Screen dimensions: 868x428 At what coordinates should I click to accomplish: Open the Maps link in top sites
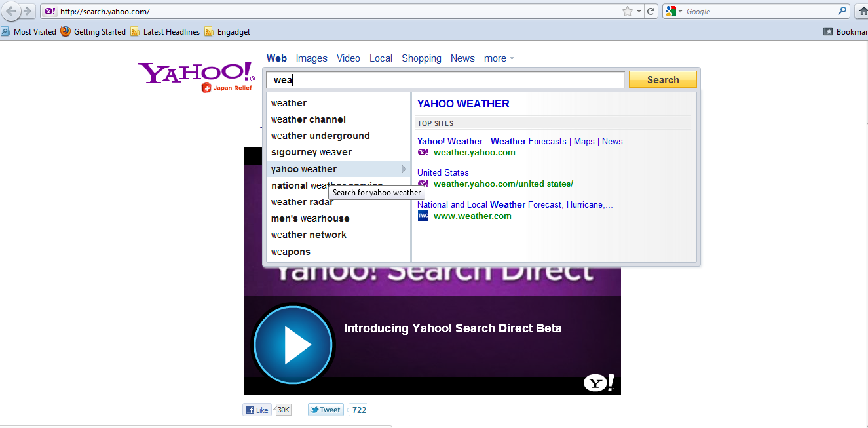point(584,141)
